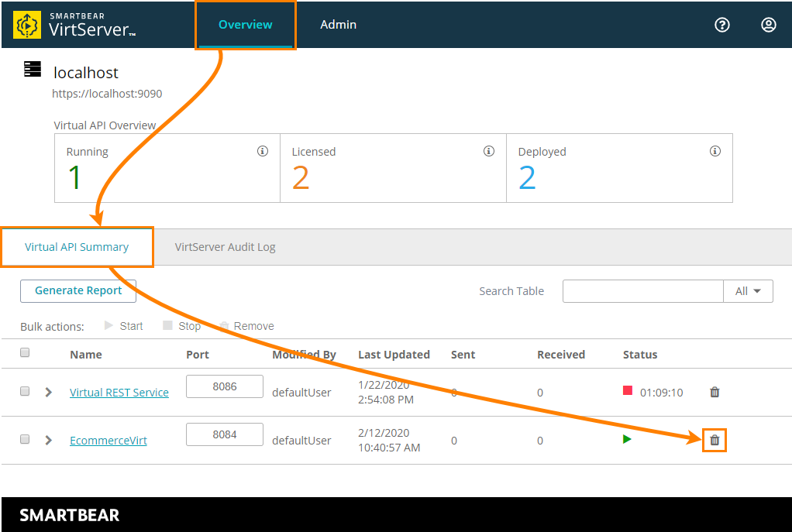Check the Virtual REST Service row checkbox
Screen dimensions: 792x532
click(x=25, y=391)
